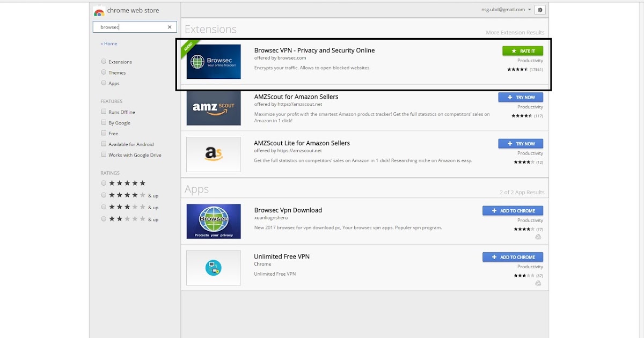Select four stars & up rating filter
644x338 pixels.
pos(104,195)
